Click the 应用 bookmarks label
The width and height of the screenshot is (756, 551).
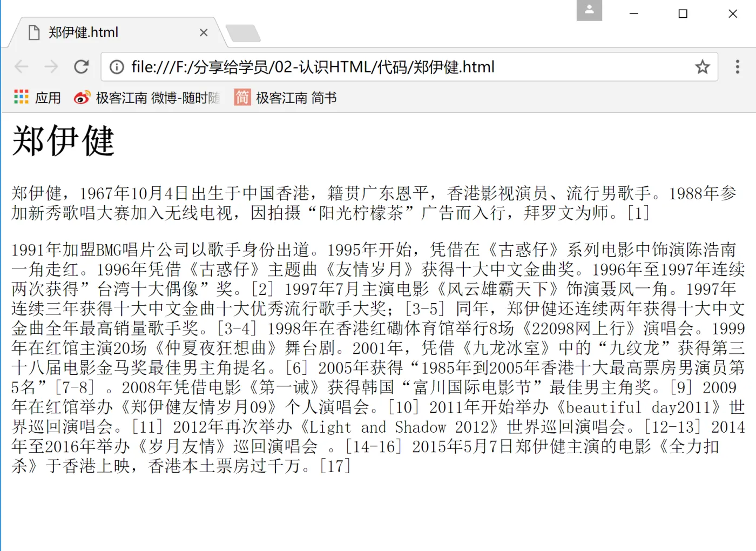click(x=48, y=98)
